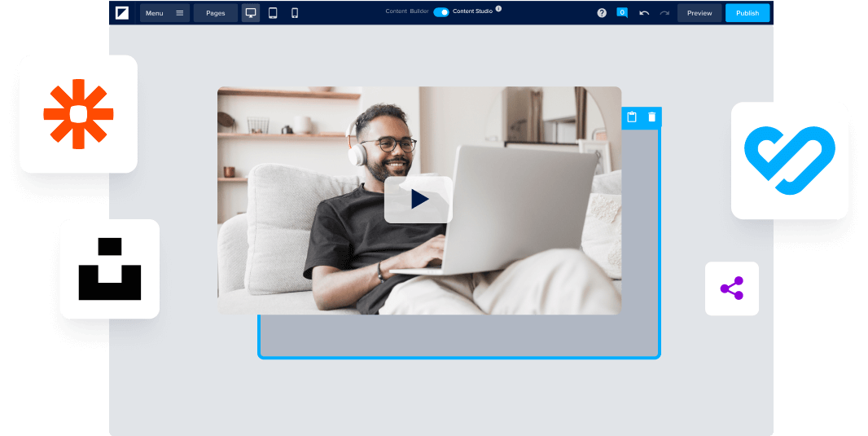Toggle the Content Builder/Content Studio switch
The width and height of the screenshot is (868, 436).
point(441,12)
